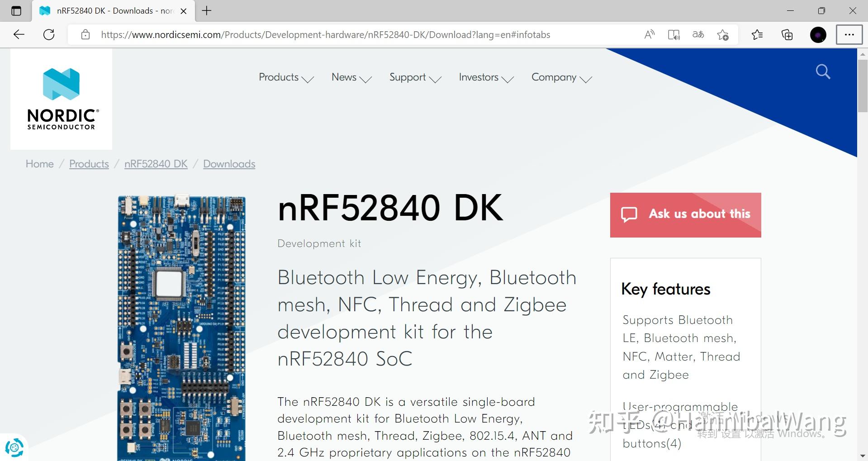The image size is (868, 461).
Task: Open the translate page icon
Action: pos(698,34)
